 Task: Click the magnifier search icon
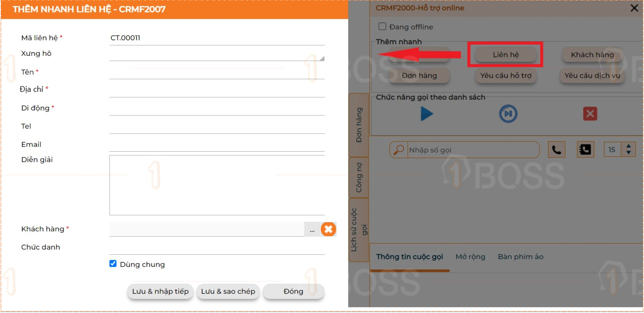point(399,150)
